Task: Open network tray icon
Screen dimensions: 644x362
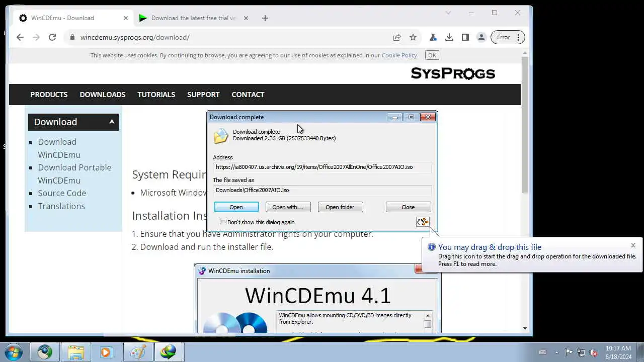Action: click(x=581, y=352)
